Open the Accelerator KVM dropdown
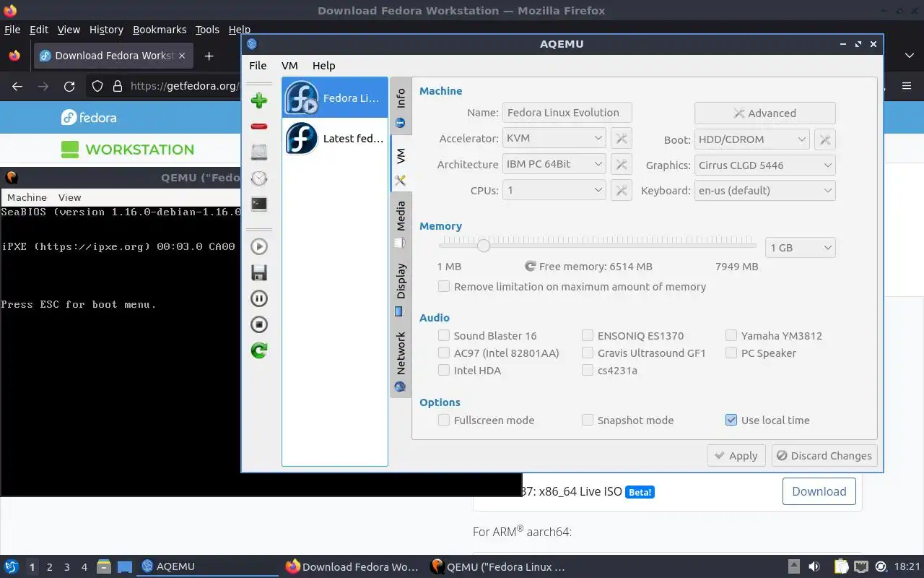The width and height of the screenshot is (924, 578). 554,138
